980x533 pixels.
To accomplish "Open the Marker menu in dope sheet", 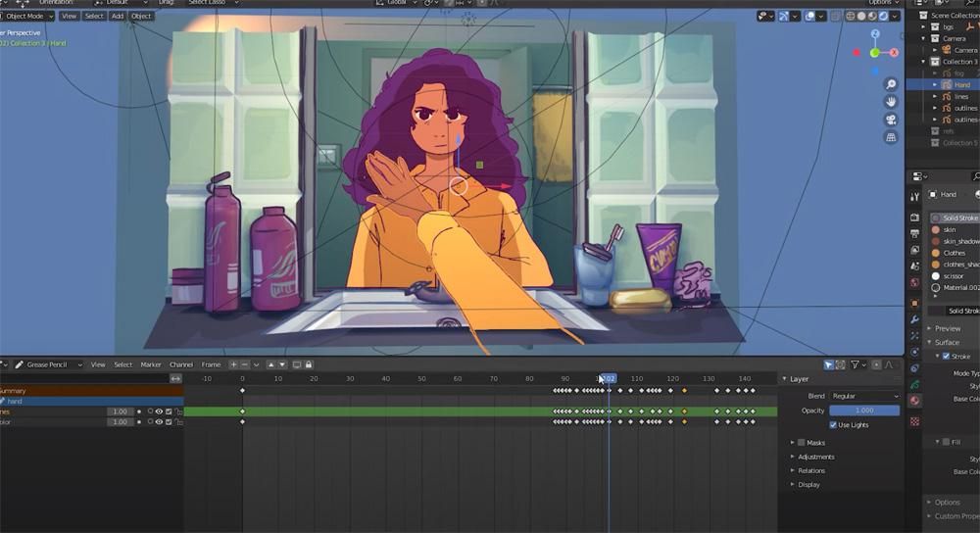I will 151,364.
